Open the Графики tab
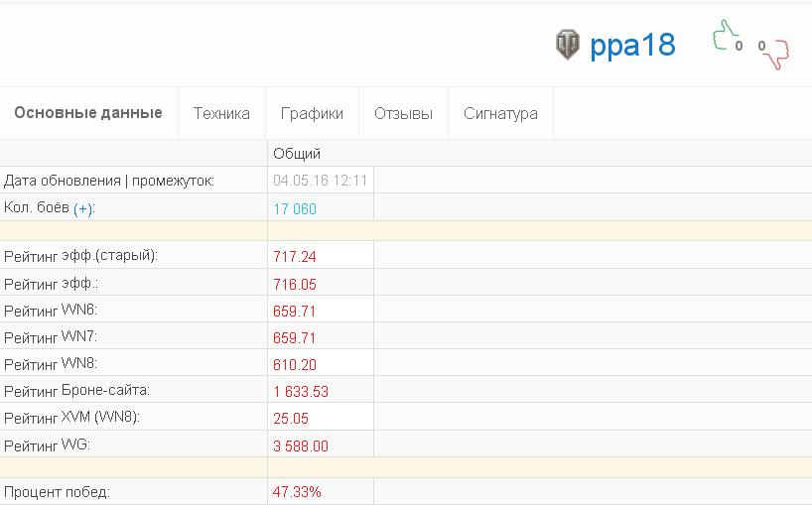Image resolution: width=812 pixels, height=505 pixels. click(x=312, y=113)
